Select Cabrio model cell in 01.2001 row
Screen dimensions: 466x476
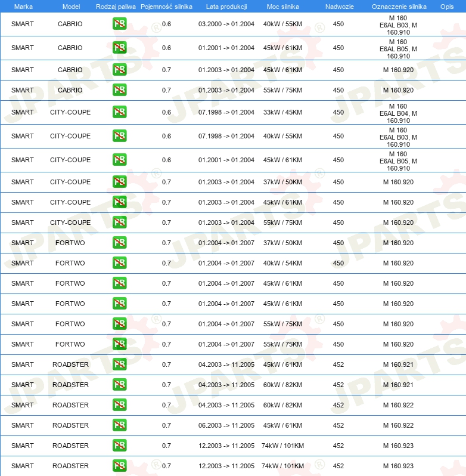(x=70, y=48)
